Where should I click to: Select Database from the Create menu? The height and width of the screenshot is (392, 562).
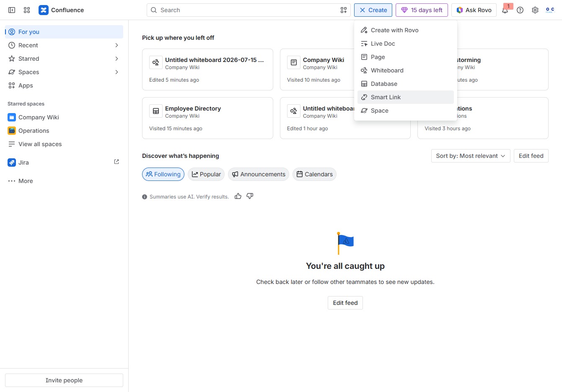(406, 84)
